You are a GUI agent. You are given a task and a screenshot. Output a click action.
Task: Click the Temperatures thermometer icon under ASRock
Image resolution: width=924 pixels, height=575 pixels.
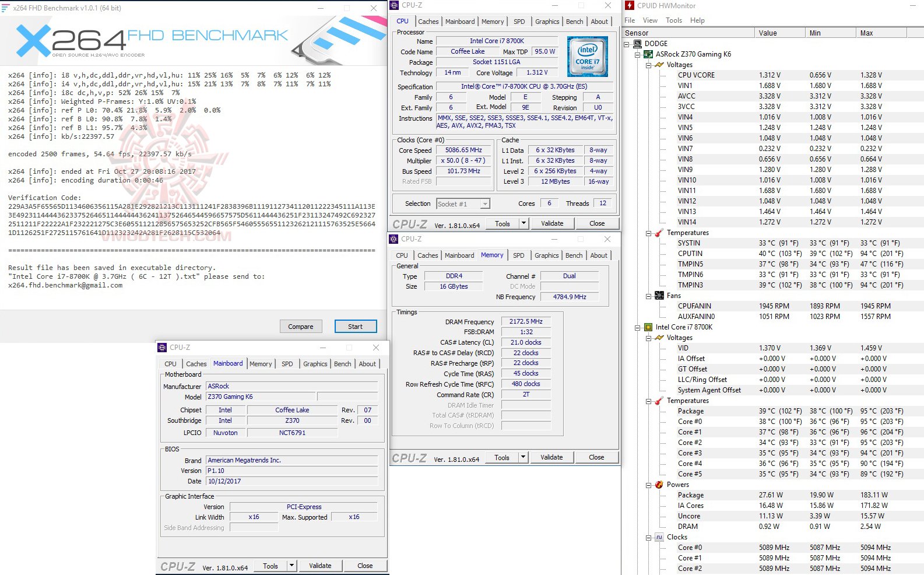(x=659, y=233)
